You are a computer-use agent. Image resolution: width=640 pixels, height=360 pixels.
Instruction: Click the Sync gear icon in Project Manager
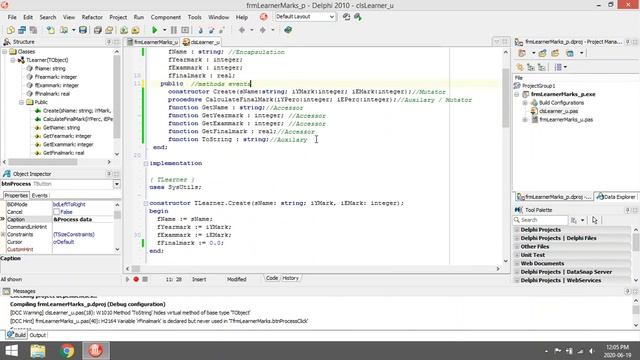pyautogui.click(x=520, y=67)
